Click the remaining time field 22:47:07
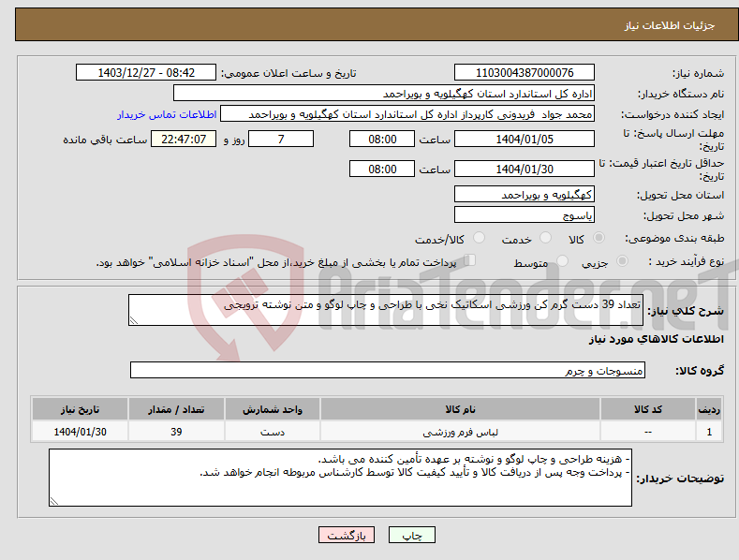 [184, 139]
